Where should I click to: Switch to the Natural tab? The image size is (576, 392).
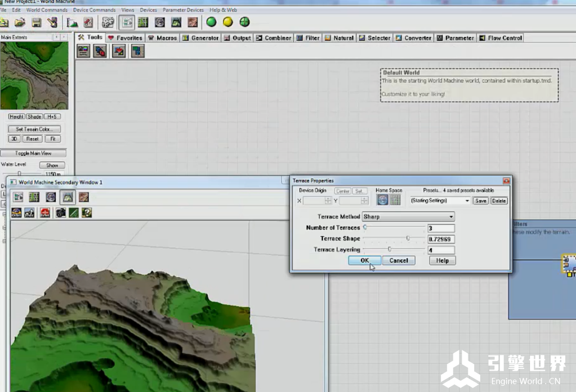point(339,38)
